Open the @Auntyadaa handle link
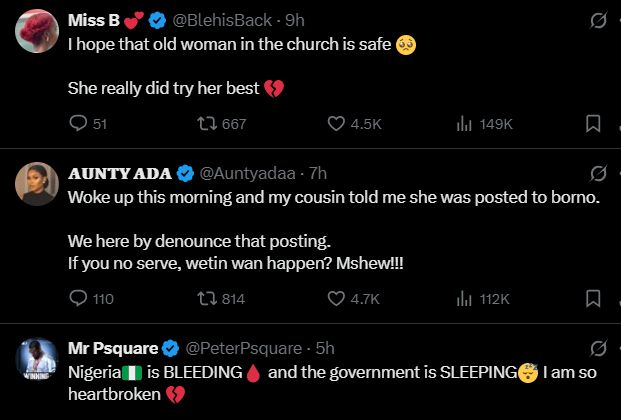The image size is (621, 420). click(x=248, y=174)
